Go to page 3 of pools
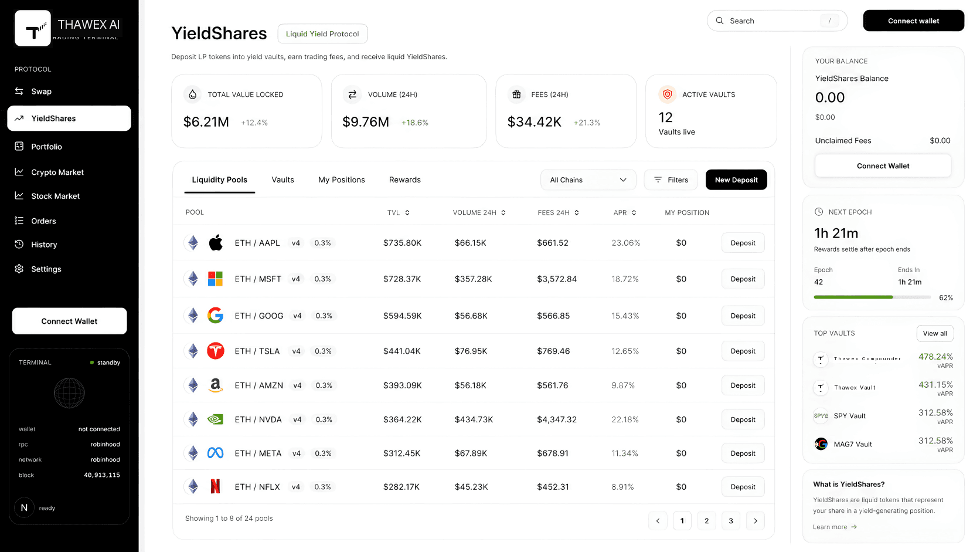 730,521
